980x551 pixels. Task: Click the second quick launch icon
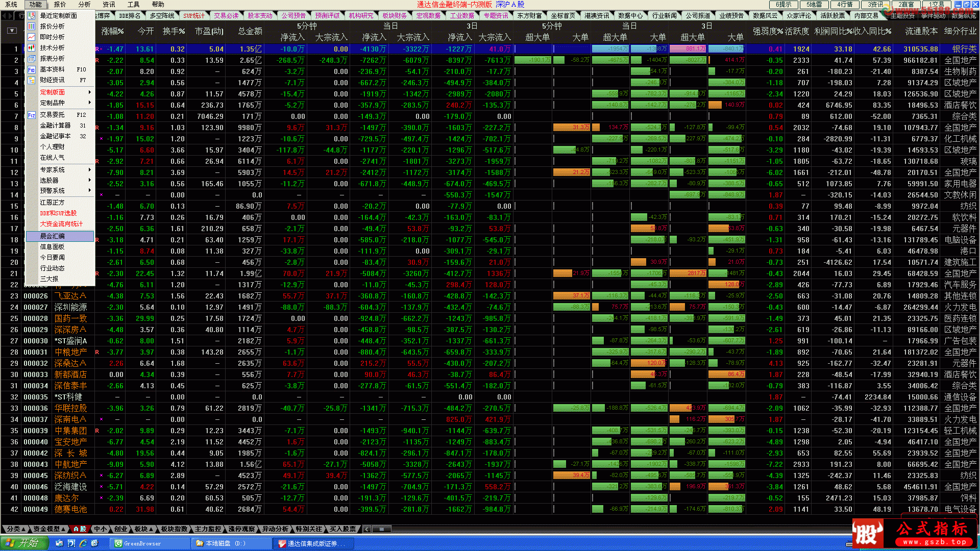[x=71, y=543]
